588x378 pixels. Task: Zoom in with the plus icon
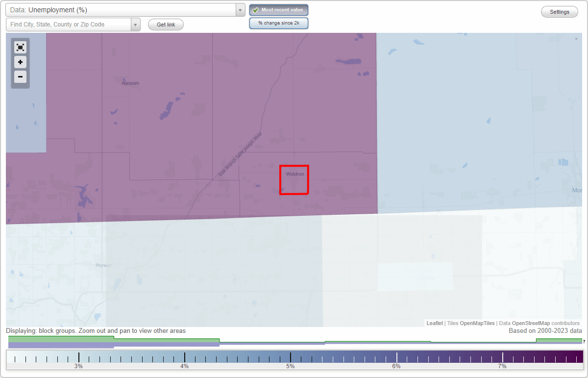click(20, 62)
